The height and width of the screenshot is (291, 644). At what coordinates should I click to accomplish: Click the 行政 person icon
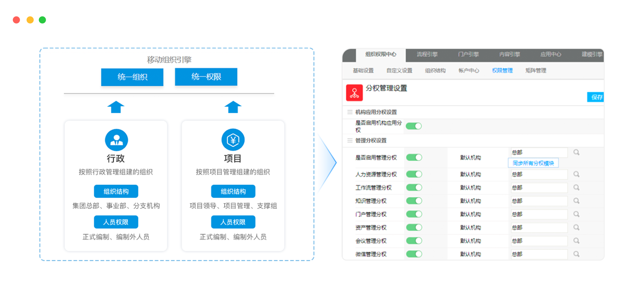point(116,140)
